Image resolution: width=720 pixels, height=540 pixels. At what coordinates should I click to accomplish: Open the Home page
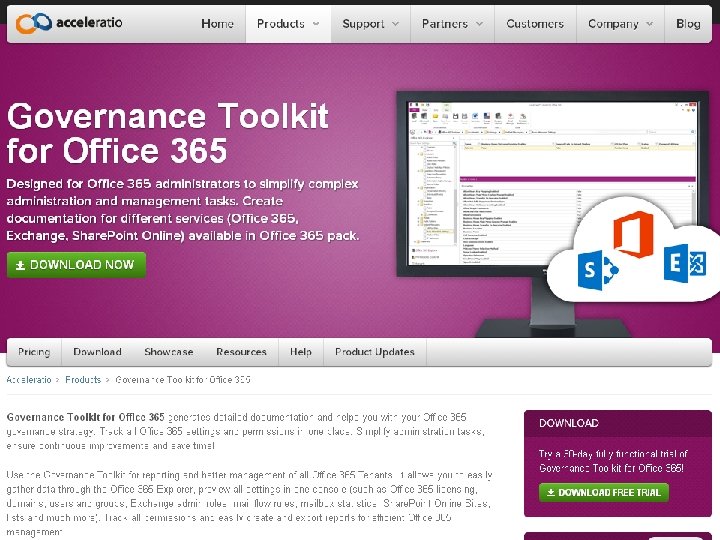click(217, 24)
